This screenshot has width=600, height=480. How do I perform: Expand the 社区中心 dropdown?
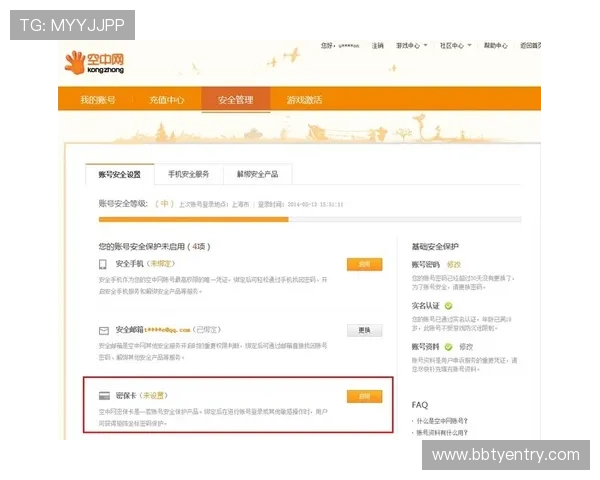(456, 46)
